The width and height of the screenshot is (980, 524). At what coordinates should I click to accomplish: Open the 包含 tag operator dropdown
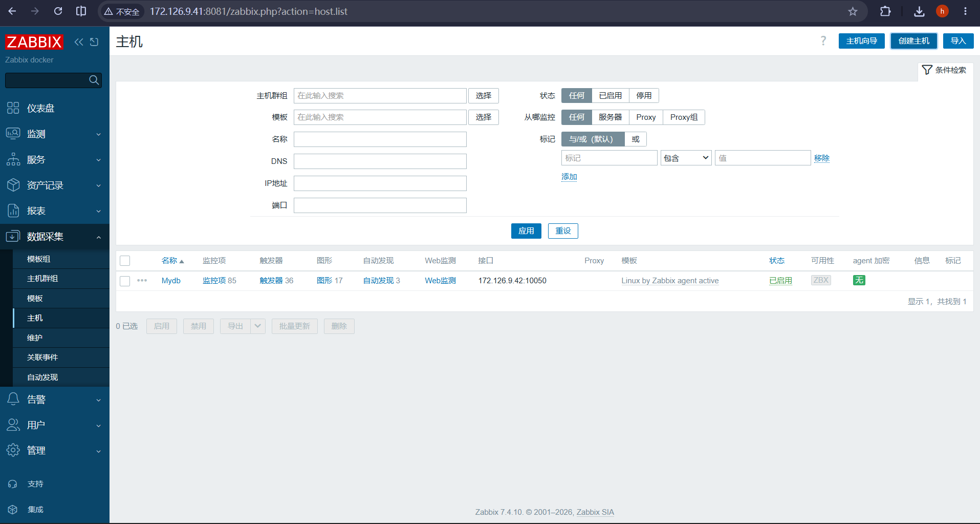(x=686, y=158)
